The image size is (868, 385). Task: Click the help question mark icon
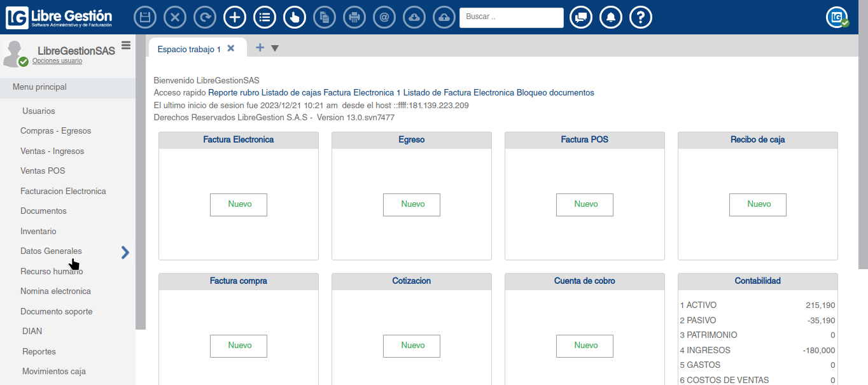(641, 17)
